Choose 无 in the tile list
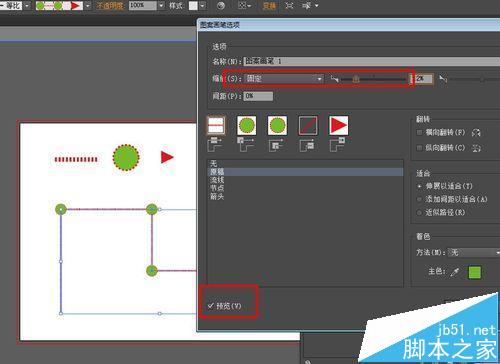Image resolution: width=500 pixels, height=364 pixels. 305,164
